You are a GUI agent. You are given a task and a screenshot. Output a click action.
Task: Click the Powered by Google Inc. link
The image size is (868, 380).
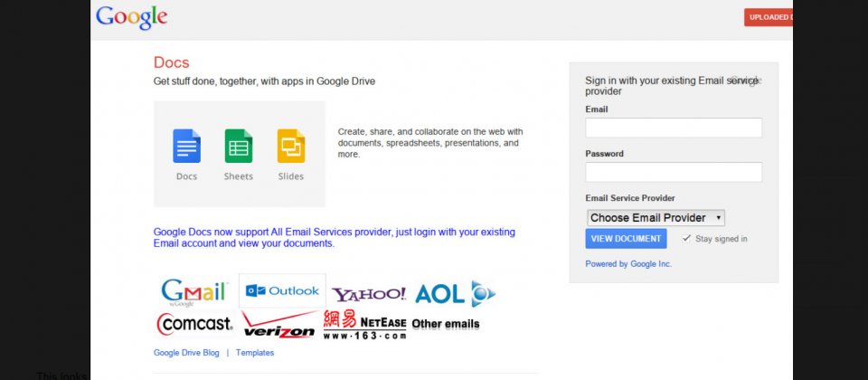click(x=628, y=264)
